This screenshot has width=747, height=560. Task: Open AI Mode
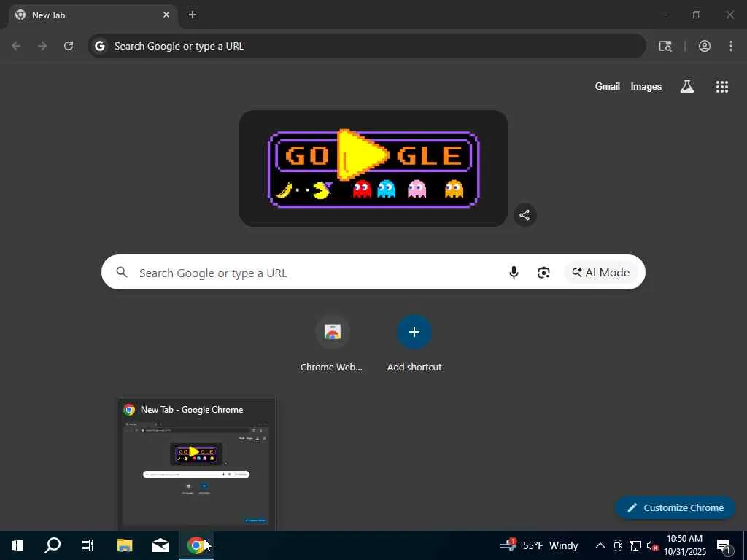[600, 272]
